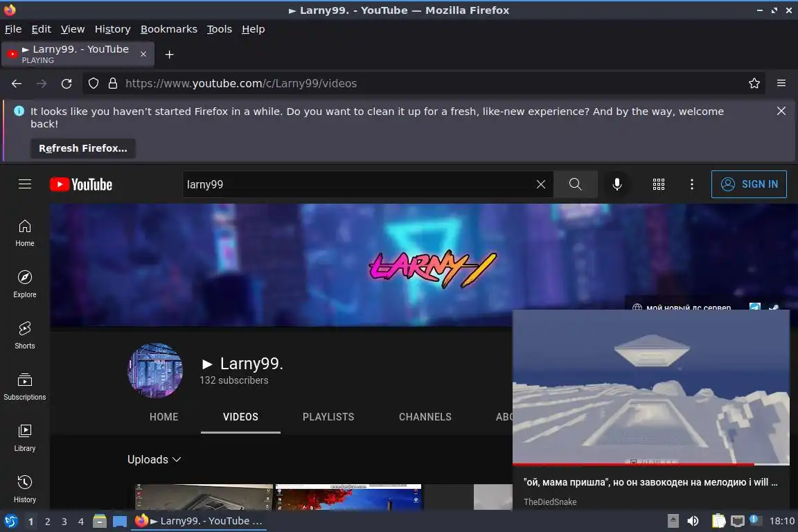
Task: Switch to the CHANNELS tab
Action: click(x=425, y=417)
